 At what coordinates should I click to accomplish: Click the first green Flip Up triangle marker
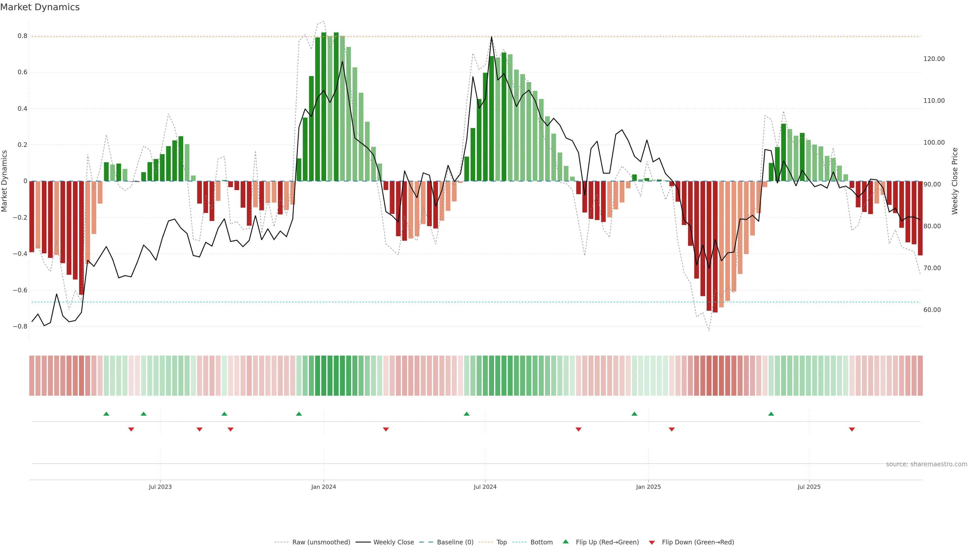[x=106, y=414]
